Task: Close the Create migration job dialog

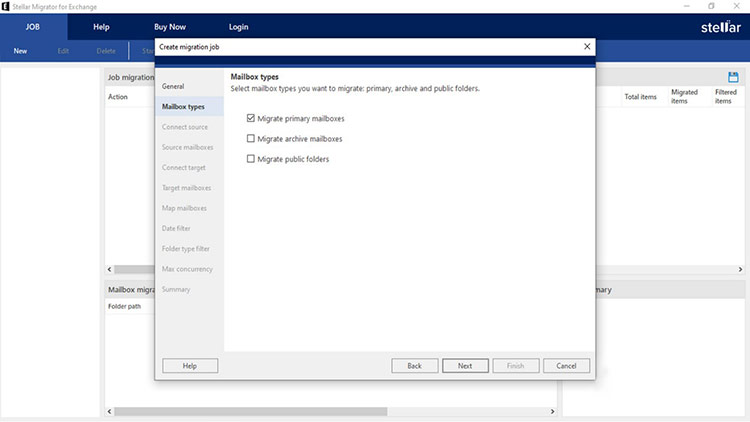Action: click(x=586, y=47)
